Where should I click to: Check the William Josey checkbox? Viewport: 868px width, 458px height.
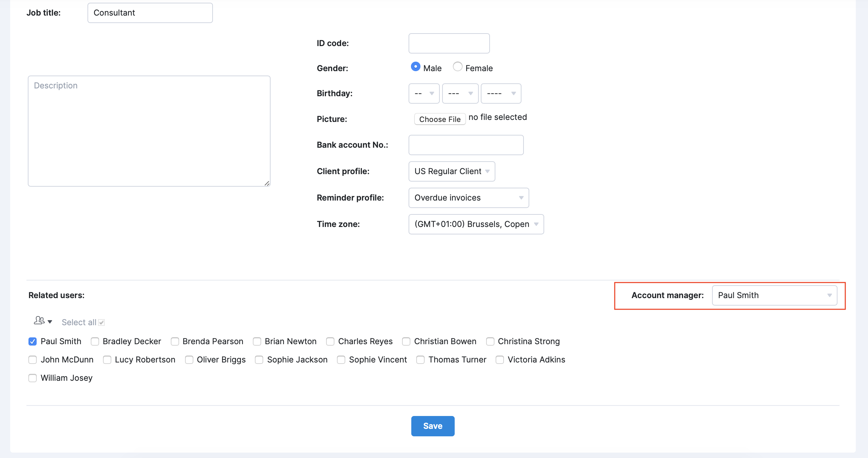click(33, 378)
